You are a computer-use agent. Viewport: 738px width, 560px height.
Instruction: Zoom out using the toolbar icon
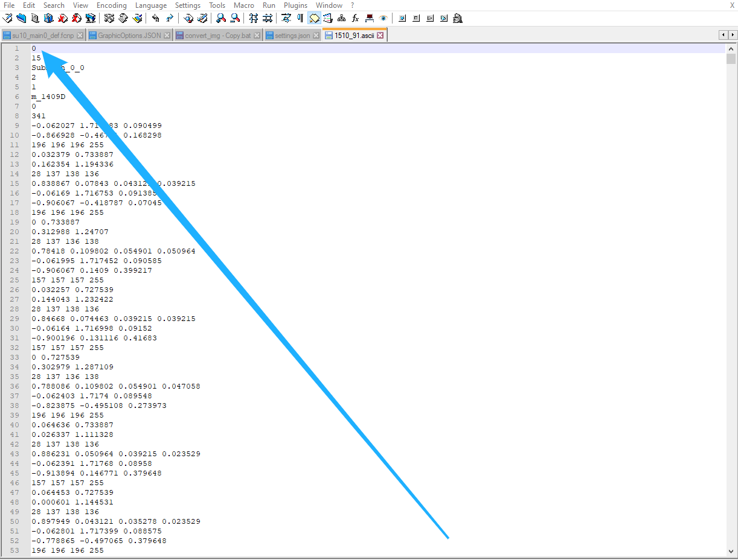235,18
